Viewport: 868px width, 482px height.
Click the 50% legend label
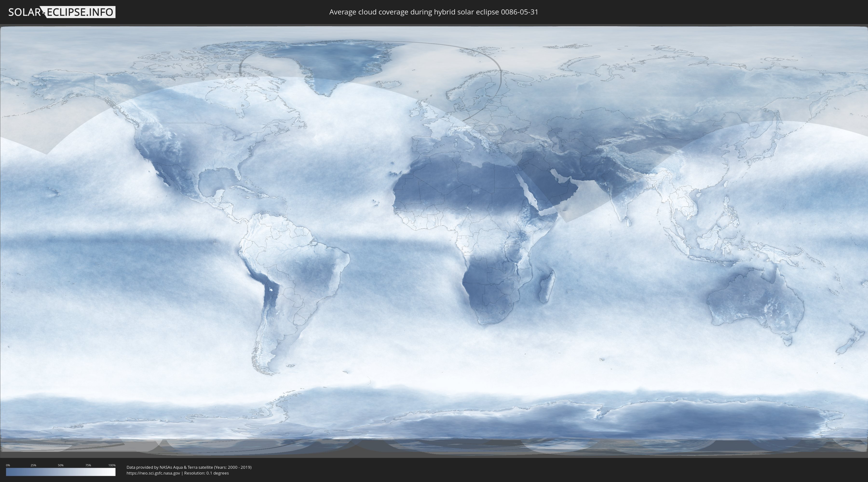click(61, 465)
